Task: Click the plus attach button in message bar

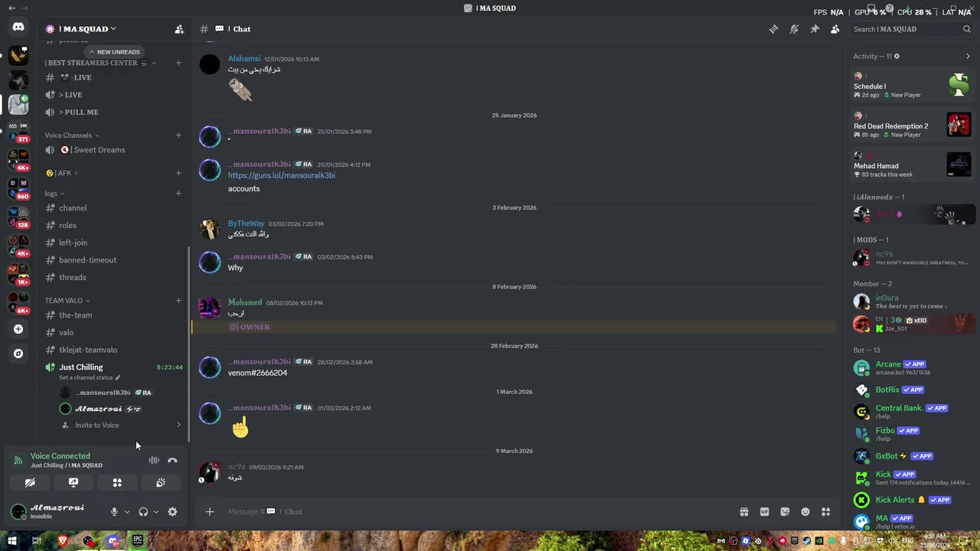Action: (210, 512)
